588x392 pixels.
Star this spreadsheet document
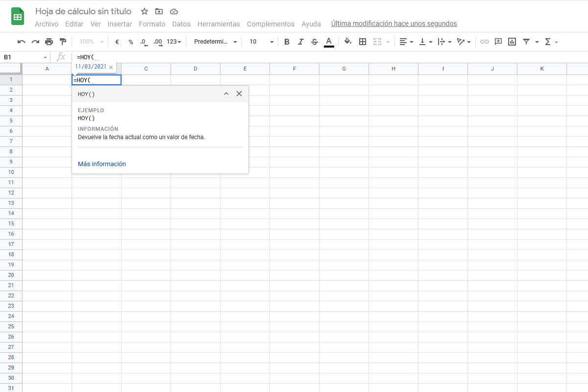point(145,11)
